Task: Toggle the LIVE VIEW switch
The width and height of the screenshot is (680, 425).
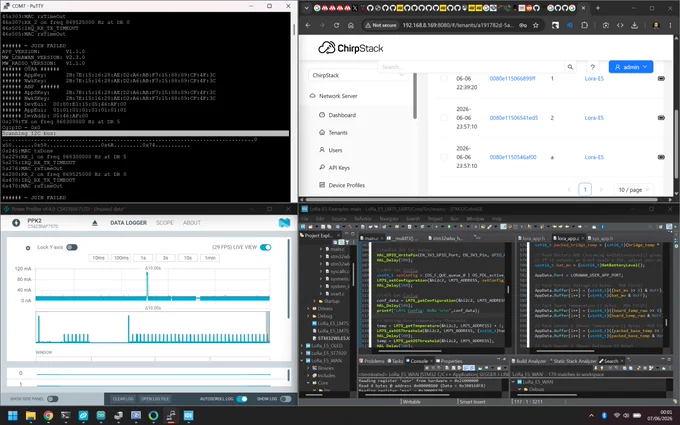Action: click(265, 247)
